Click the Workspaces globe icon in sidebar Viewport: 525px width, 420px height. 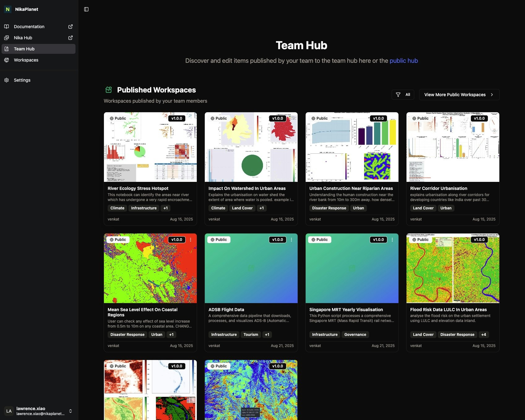[x=6, y=60]
